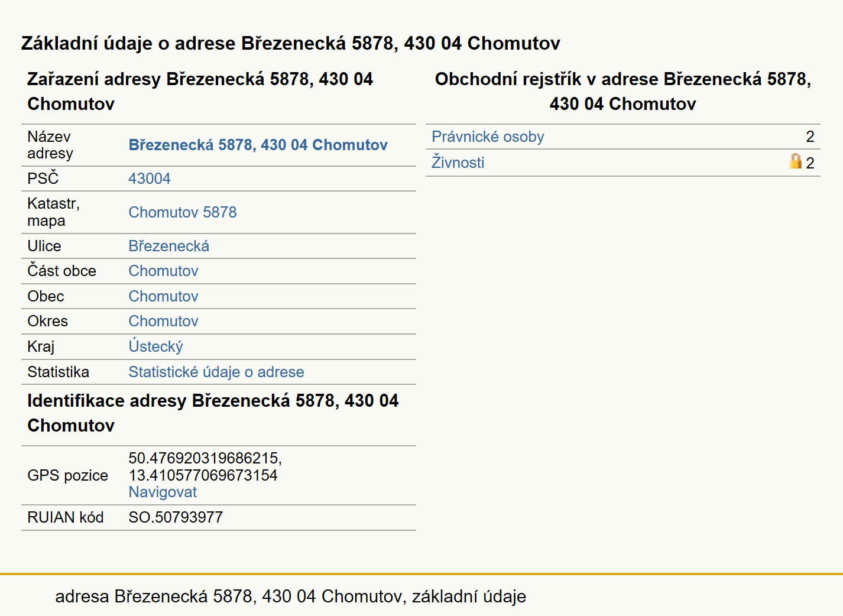Open Právnické osoby listing
The height and width of the screenshot is (616, 843).
[x=488, y=137]
